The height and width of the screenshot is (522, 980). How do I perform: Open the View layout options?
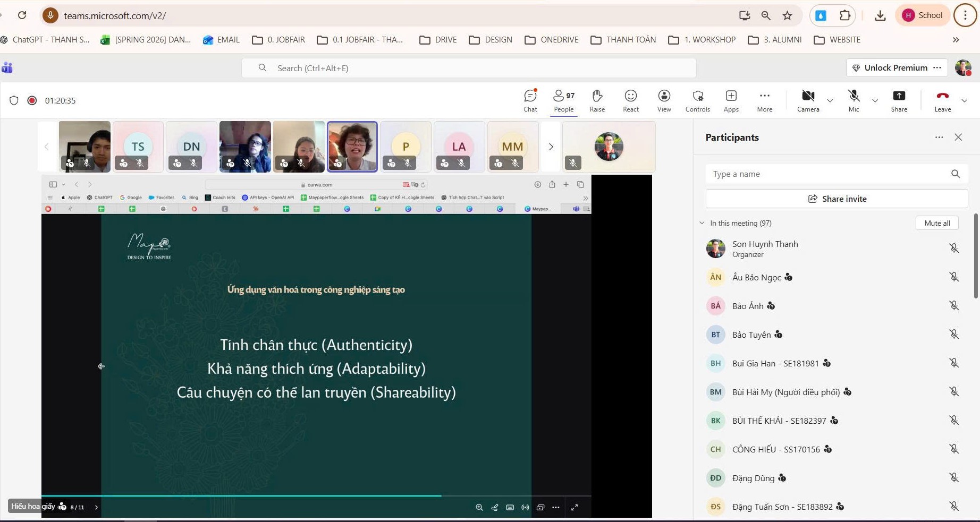664,100
